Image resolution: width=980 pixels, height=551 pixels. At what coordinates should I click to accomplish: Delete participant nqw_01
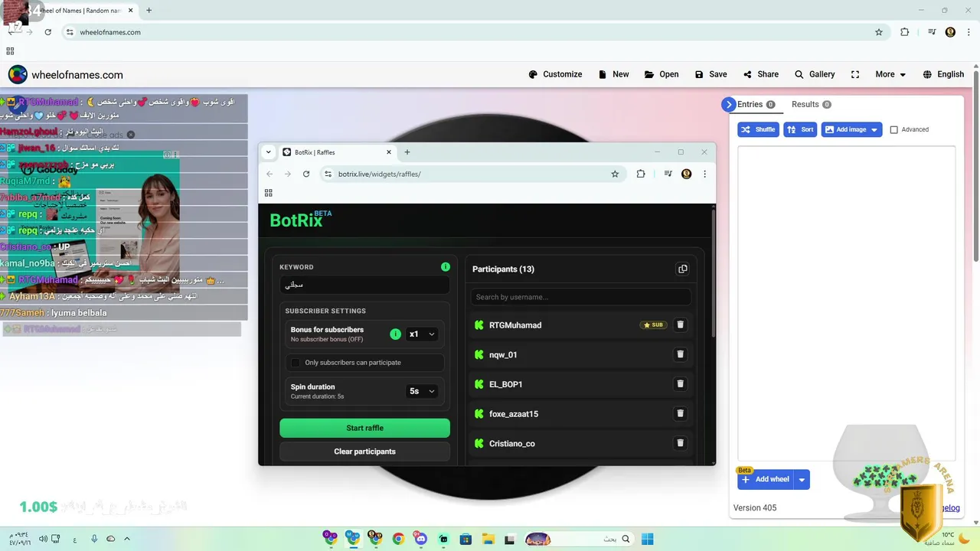tap(680, 354)
